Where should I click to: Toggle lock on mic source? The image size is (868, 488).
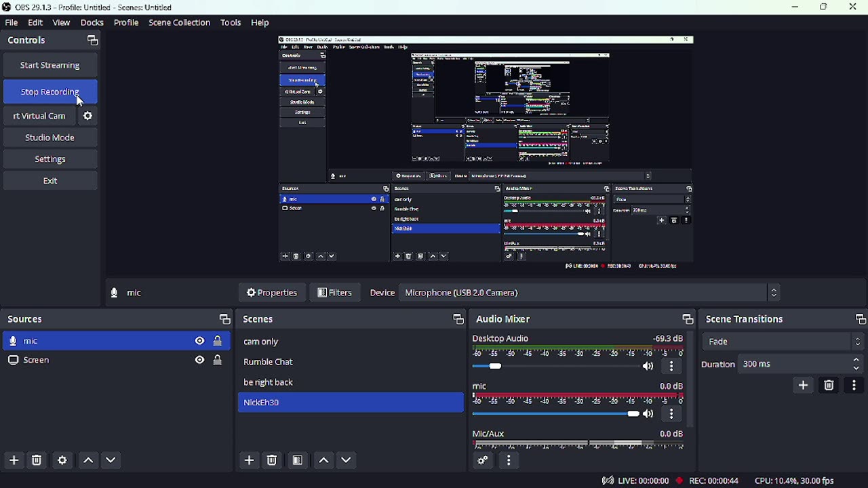(218, 341)
